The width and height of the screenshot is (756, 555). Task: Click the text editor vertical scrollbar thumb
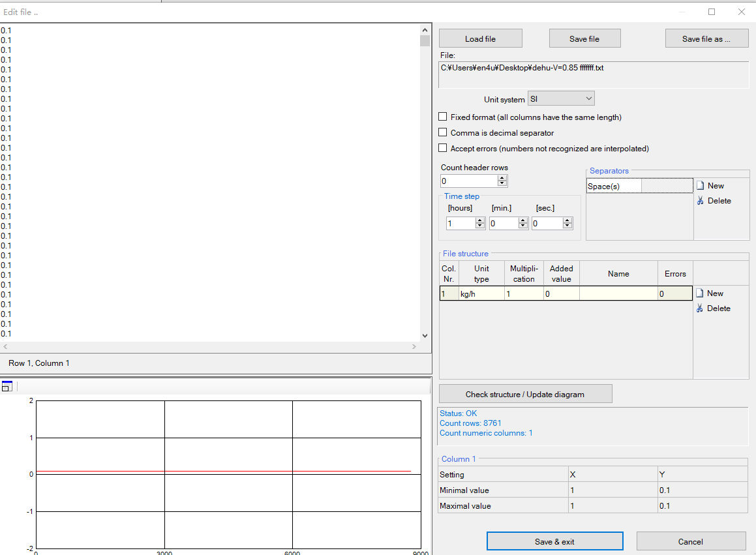point(425,41)
